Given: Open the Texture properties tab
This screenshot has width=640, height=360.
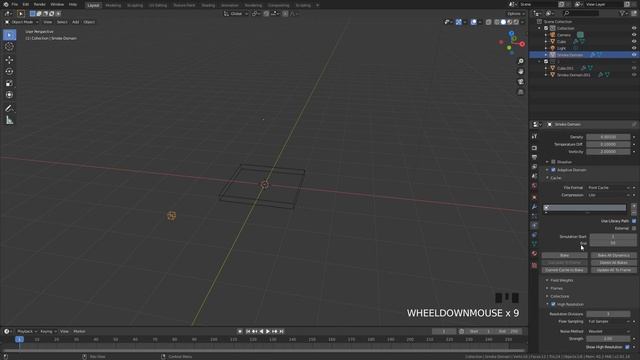Looking at the screenshot, I should click(x=534, y=265).
